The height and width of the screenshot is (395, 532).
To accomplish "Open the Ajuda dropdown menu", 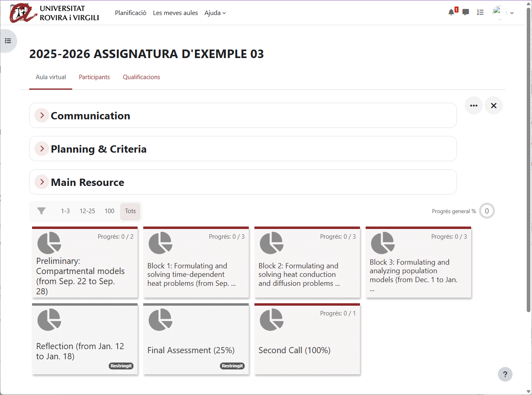I will point(215,13).
